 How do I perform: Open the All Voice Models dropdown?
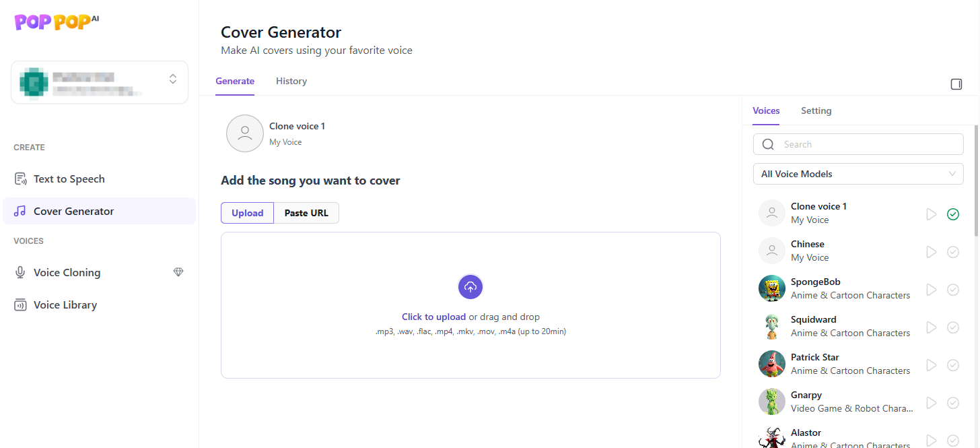point(858,174)
